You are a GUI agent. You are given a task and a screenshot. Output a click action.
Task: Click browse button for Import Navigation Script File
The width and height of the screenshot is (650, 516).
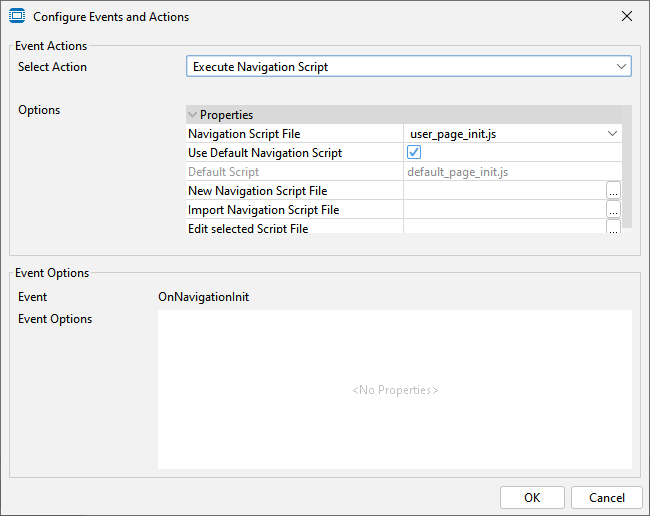pos(613,210)
